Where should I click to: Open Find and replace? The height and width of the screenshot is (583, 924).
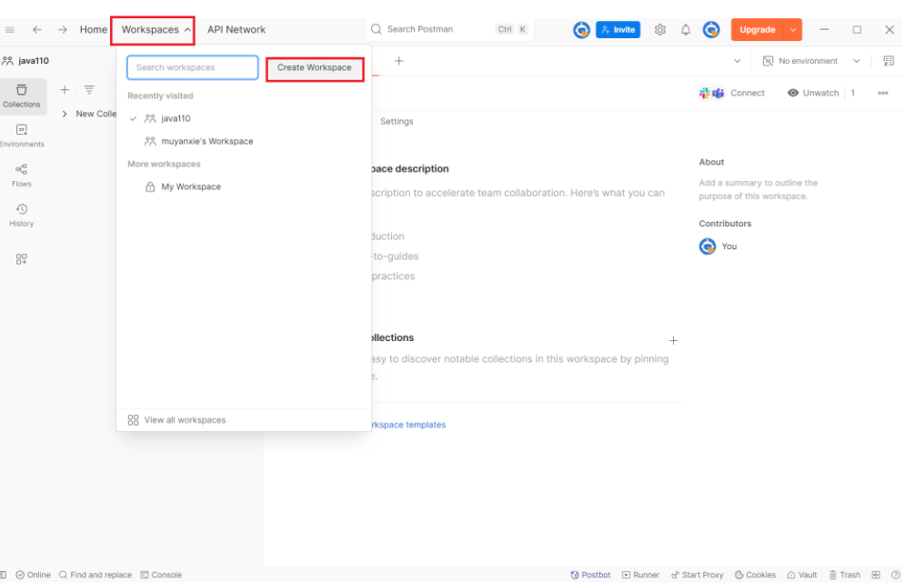95,575
